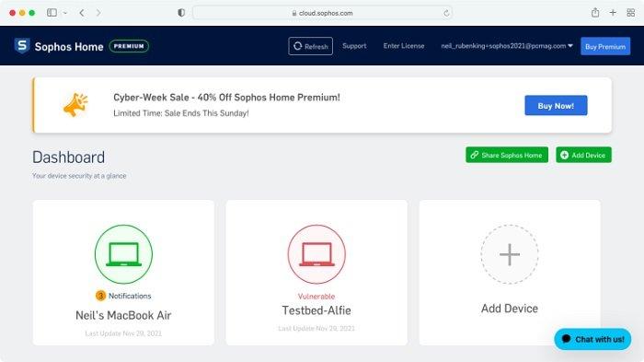Click Buy Now! in the sale banner
644x362 pixels.
coord(556,106)
